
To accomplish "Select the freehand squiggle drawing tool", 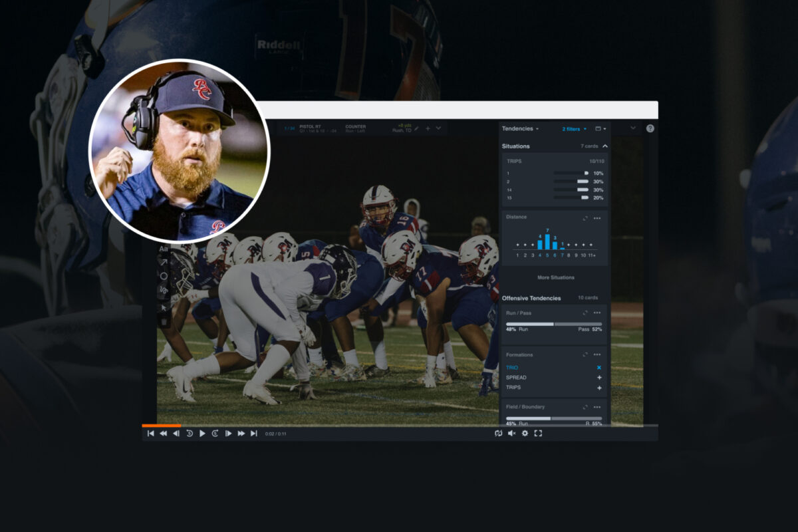I will [164, 290].
